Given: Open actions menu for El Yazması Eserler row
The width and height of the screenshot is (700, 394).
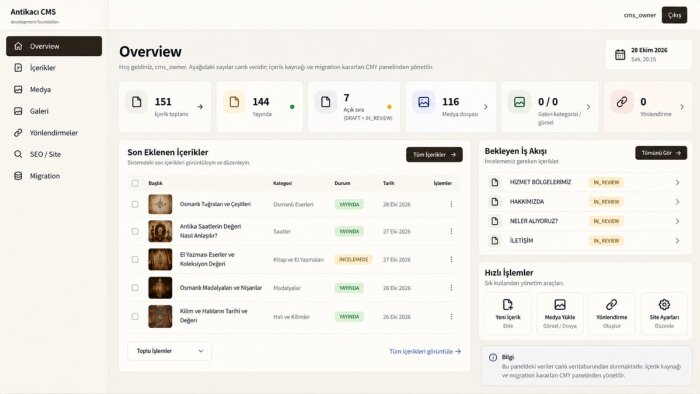Looking at the screenshot, I should 451,259.
